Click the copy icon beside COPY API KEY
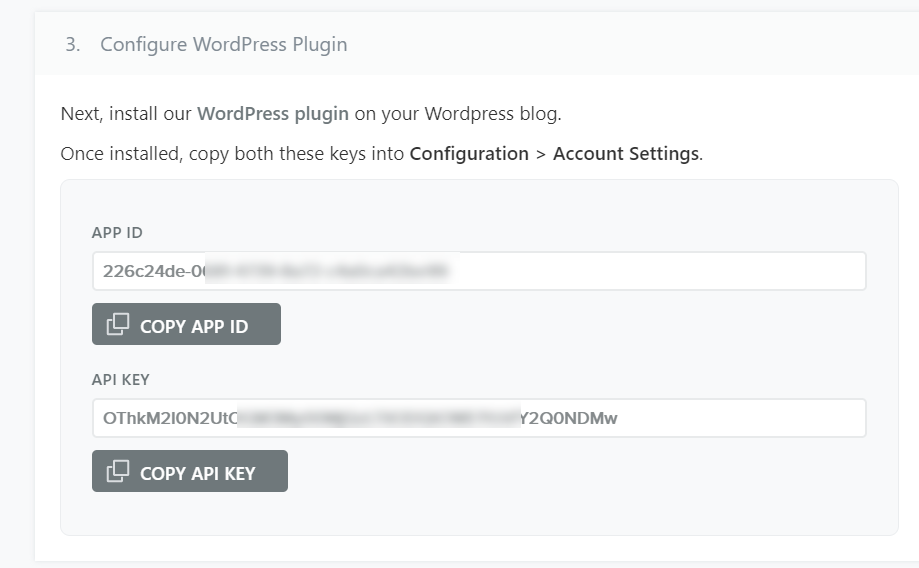 pos(118,471)
